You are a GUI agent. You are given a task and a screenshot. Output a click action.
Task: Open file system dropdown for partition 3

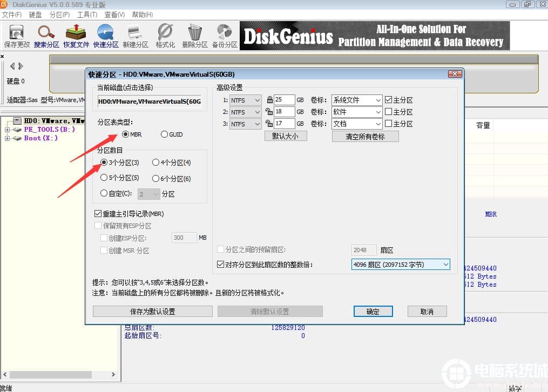click(245, 124)
